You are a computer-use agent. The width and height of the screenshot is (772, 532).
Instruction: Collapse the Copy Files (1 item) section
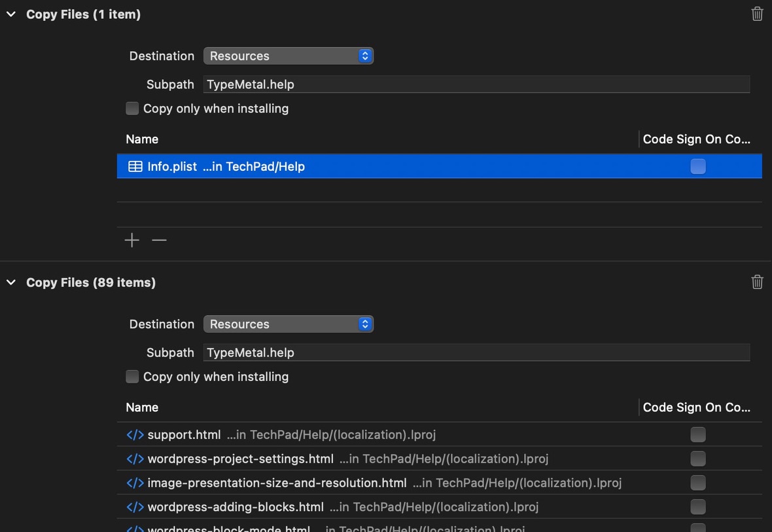click(x=11, y=14)
